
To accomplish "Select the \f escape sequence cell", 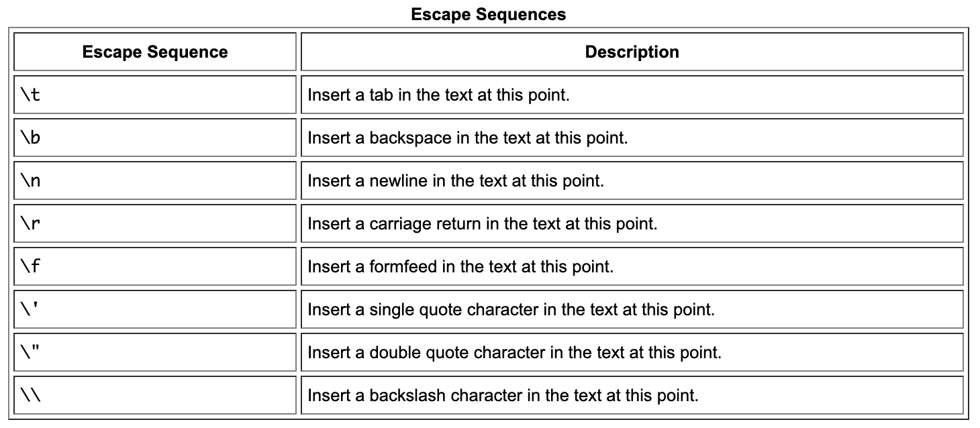I will tap(31, 266).
